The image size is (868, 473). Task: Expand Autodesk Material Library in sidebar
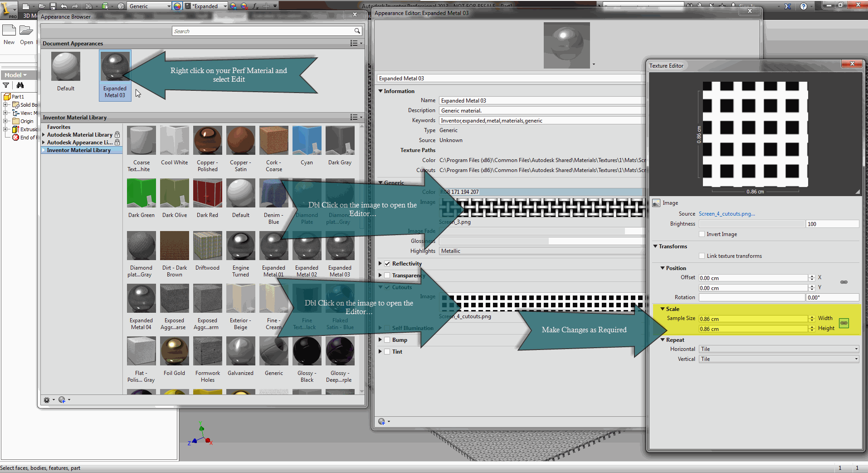43,134
